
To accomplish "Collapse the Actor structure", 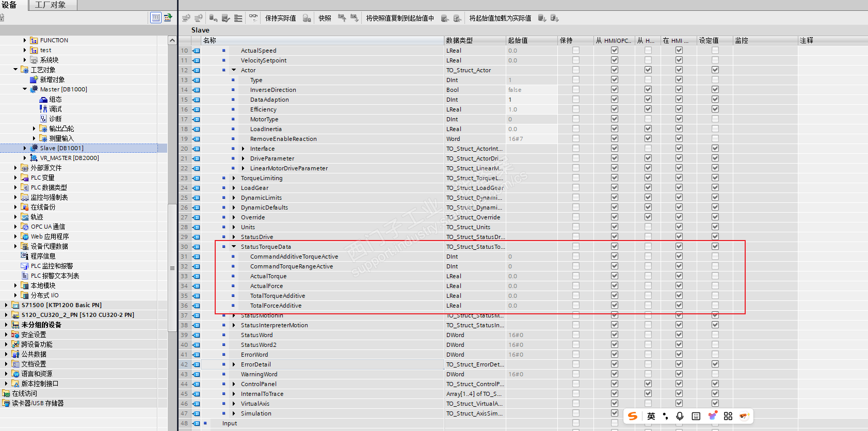I will 234,70.
